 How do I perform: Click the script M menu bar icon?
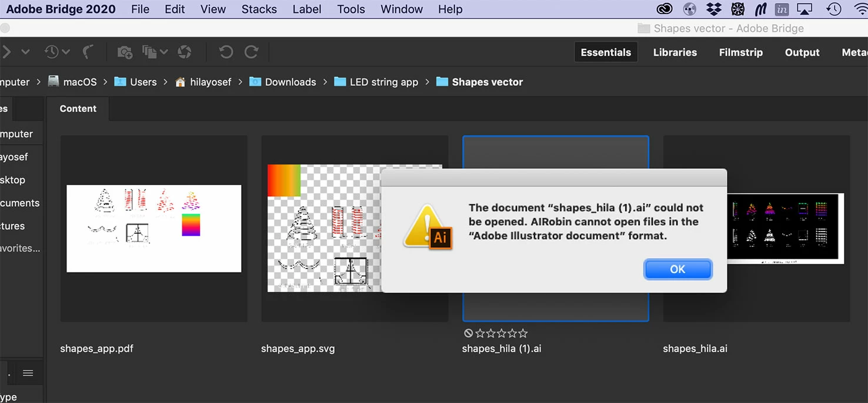[x=760, y=9]
